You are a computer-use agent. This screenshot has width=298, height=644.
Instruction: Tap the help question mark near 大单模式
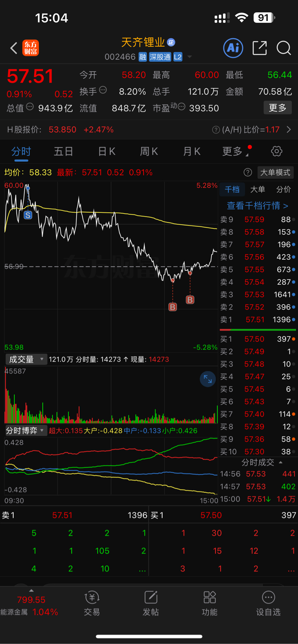(248, 172)
